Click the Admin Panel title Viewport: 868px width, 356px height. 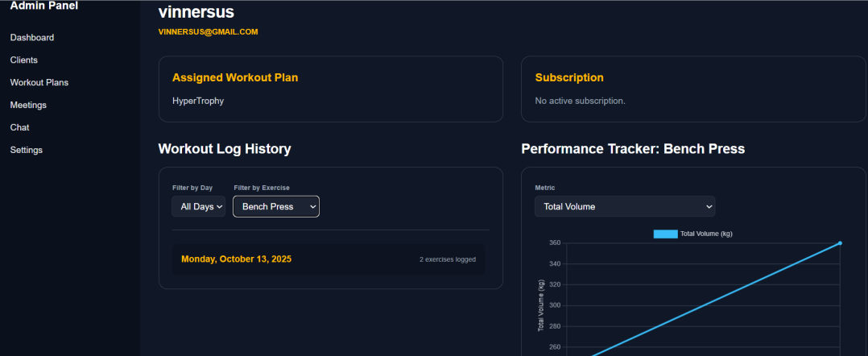point(43,6)
